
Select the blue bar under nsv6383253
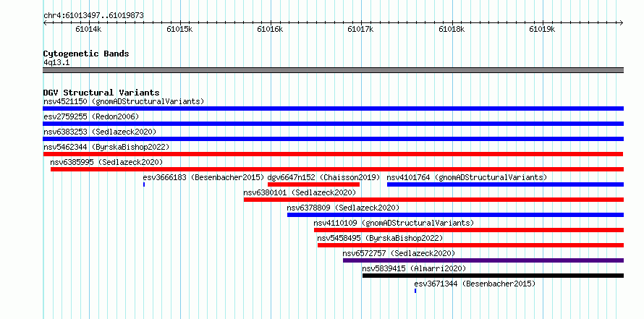[x=334, y=139]
